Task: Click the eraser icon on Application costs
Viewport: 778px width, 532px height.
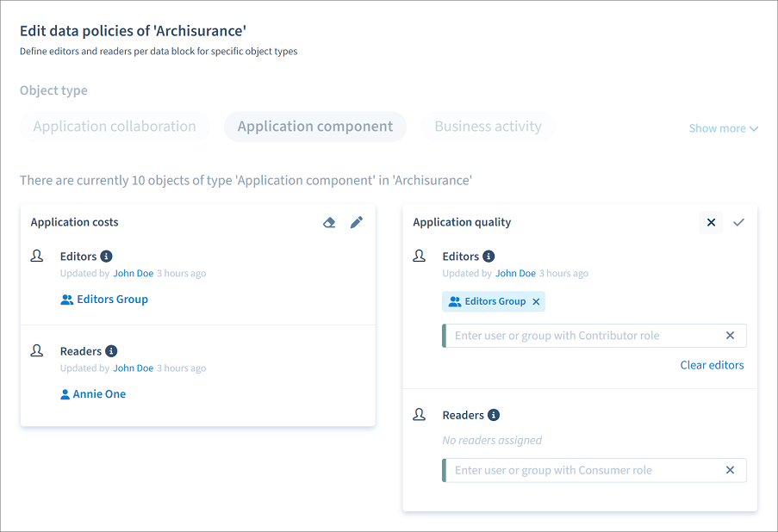Action: (329, 222)
